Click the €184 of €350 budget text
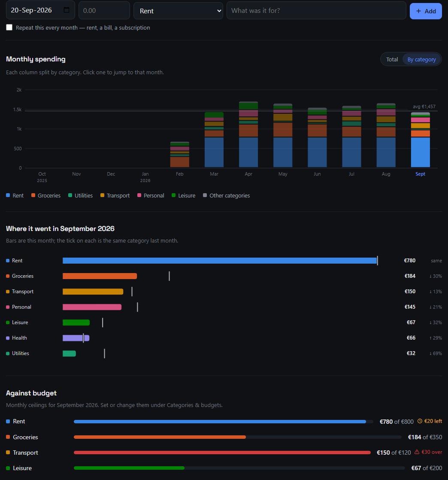 tap(425, 437)
